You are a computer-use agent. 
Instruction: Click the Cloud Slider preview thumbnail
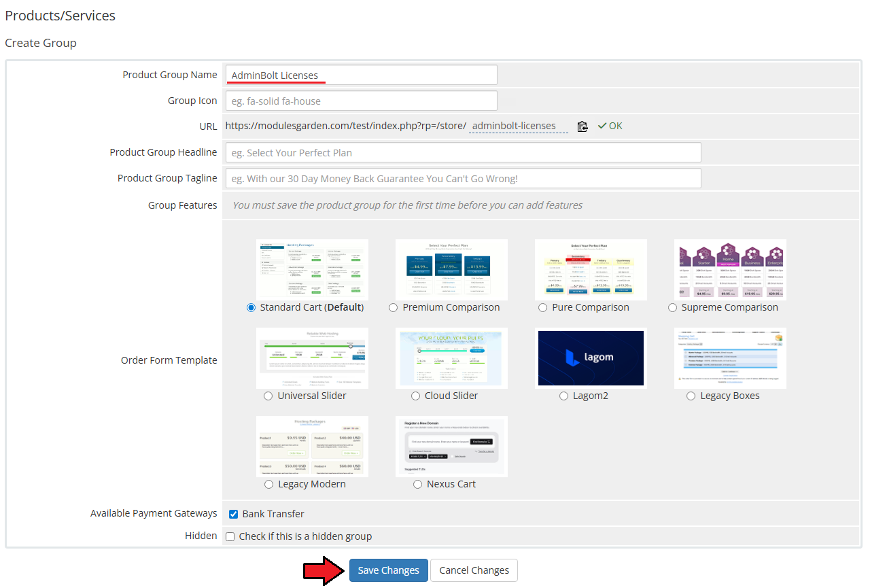click(x=452, y=358)
